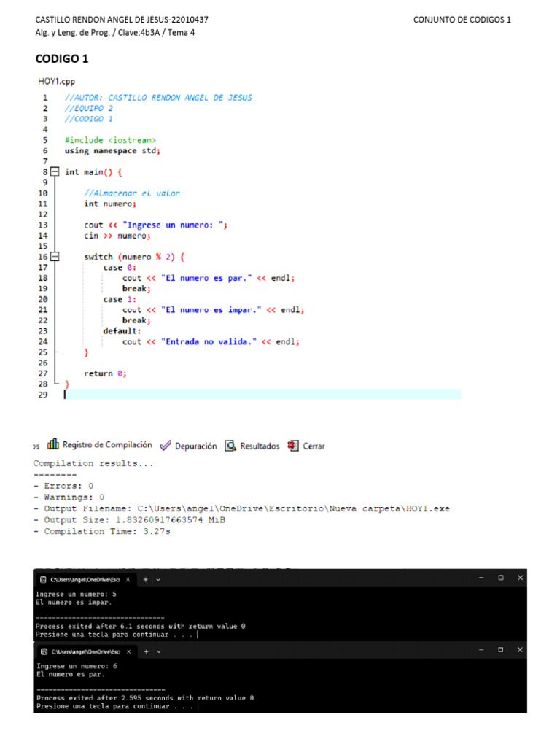This screenshot has width=560, height=747.
Task: Click the cout 'El numero es par.' code line
Action: pos(209,278)
